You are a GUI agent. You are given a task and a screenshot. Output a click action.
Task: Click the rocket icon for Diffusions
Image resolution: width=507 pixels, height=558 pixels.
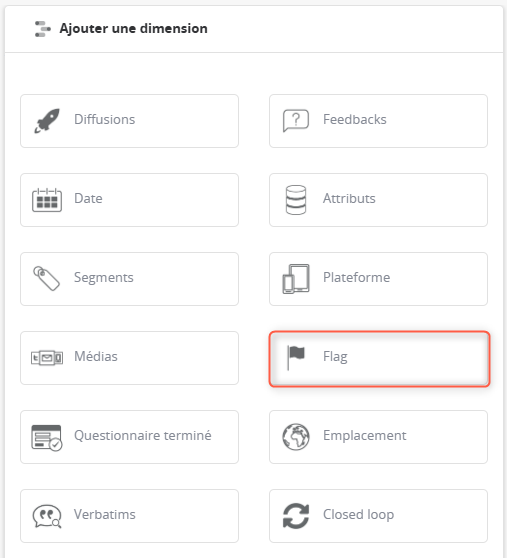(x=47, y=121)
